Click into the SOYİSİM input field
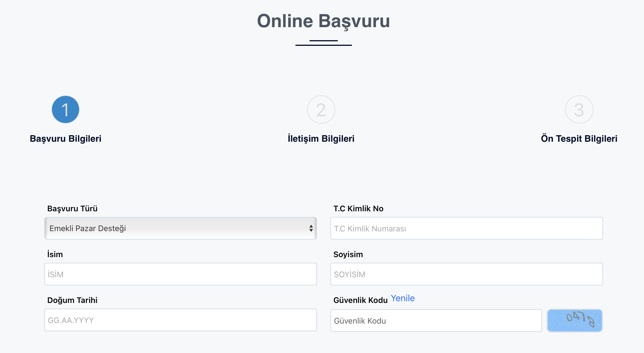The image size is (644, 353). pos(466,274)
